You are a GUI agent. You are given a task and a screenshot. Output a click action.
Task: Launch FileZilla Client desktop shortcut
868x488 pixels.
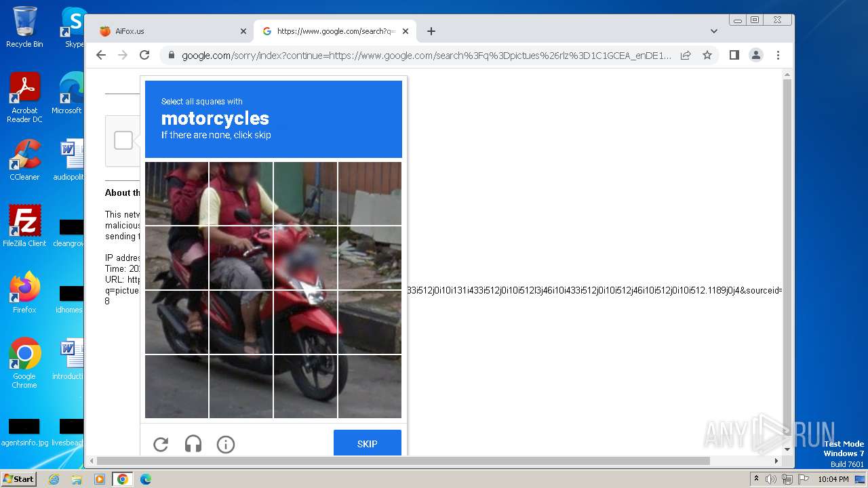[24, 226]
